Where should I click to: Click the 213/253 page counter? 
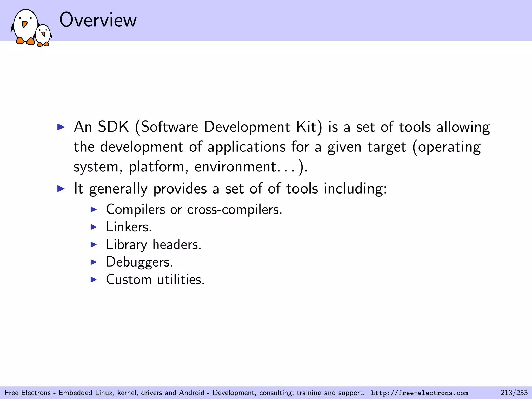514,393
